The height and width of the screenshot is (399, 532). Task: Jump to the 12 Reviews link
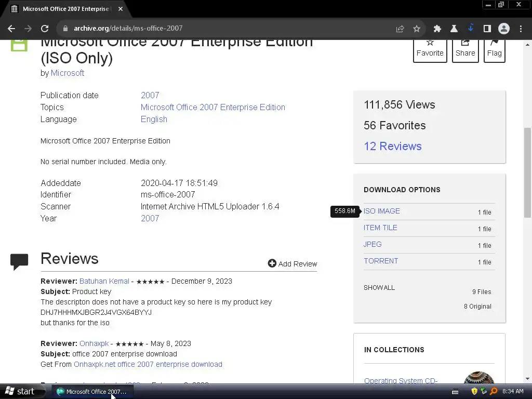pyautogui.click(x=393, y=146)
